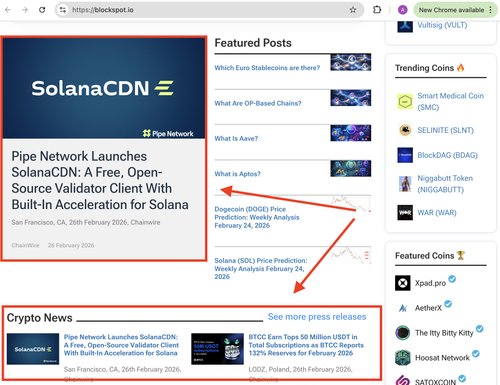Open The Itty Bitty Kitty coin
This screenshot has width=500, height=385.
(444, 333)
